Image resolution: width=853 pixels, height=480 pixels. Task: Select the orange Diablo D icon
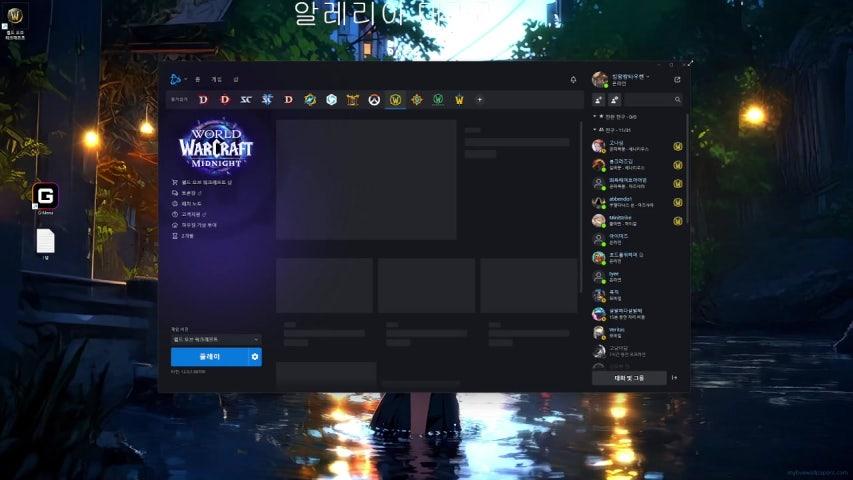pyautogui.click(x=288, y=100)
